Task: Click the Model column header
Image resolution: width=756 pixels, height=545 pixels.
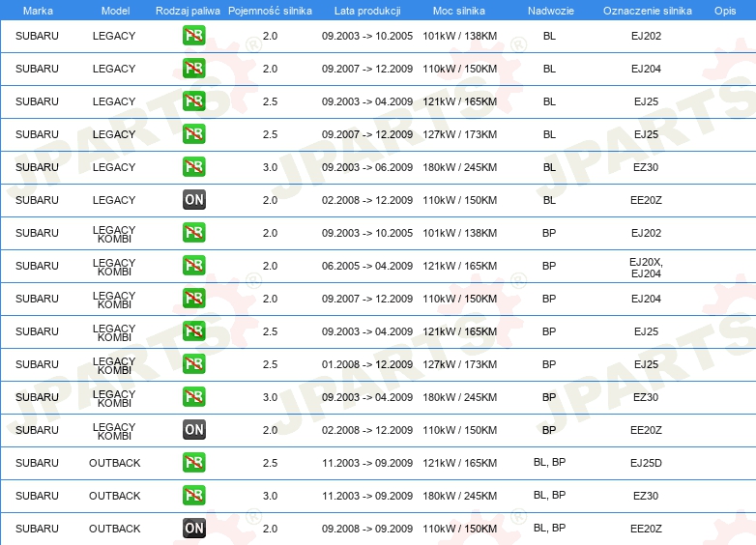Action: (115, 11)
